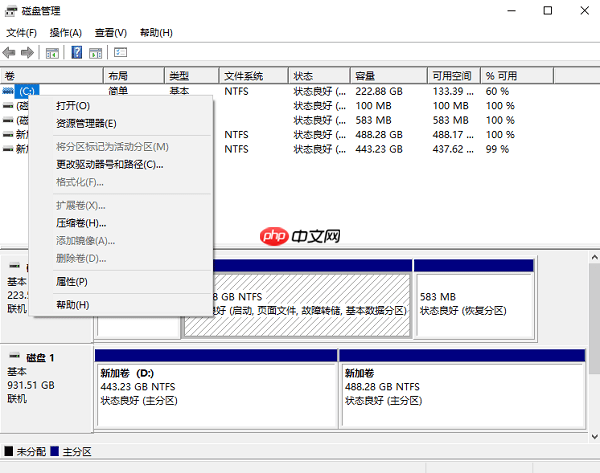
Task: Click the black 未分配 legend swatch
Action: click(x=8, y=451)
